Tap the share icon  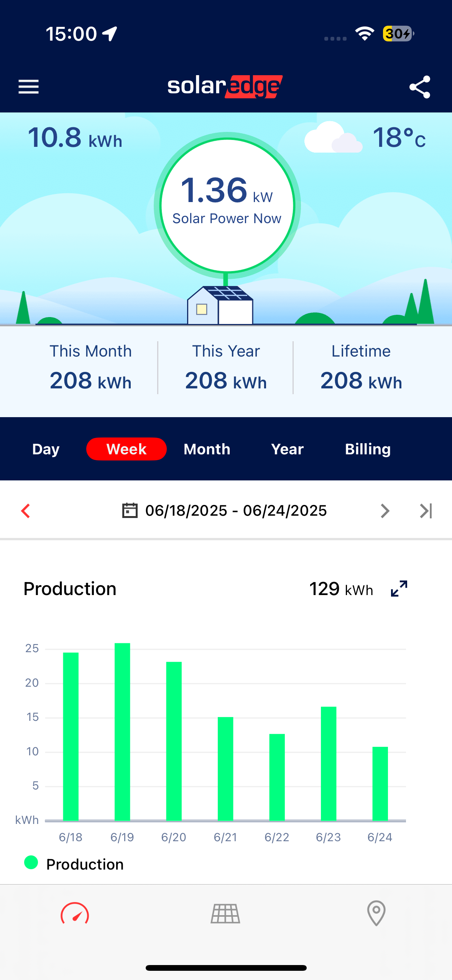(x=420, y=87)
